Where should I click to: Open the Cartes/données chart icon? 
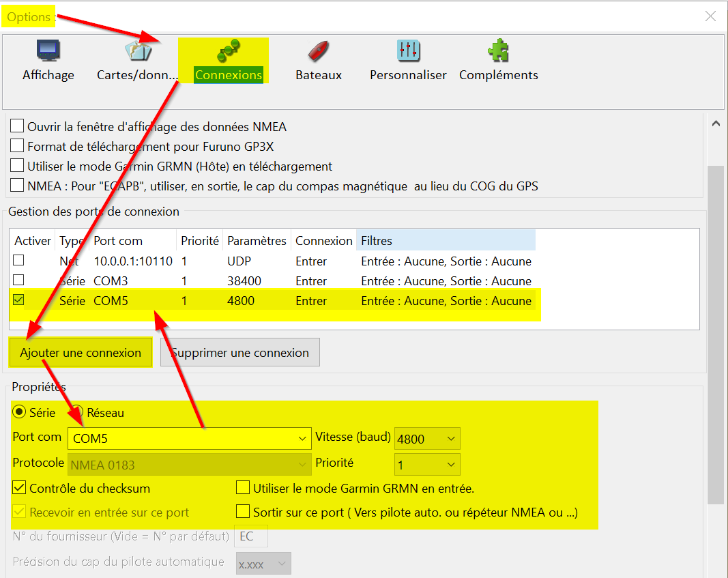138,50
